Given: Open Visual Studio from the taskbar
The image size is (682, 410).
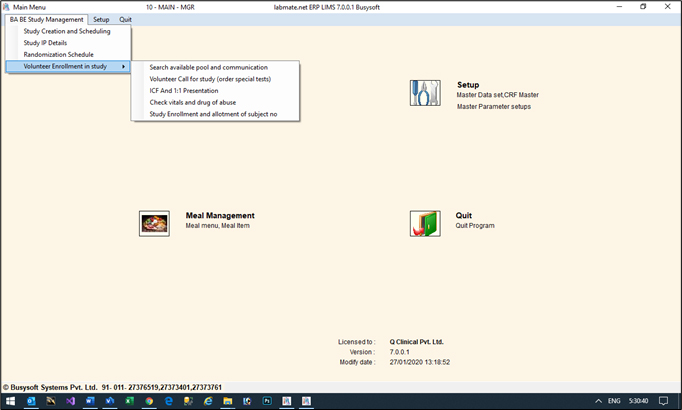Looking at the screenshot, I should coord(70,401).
